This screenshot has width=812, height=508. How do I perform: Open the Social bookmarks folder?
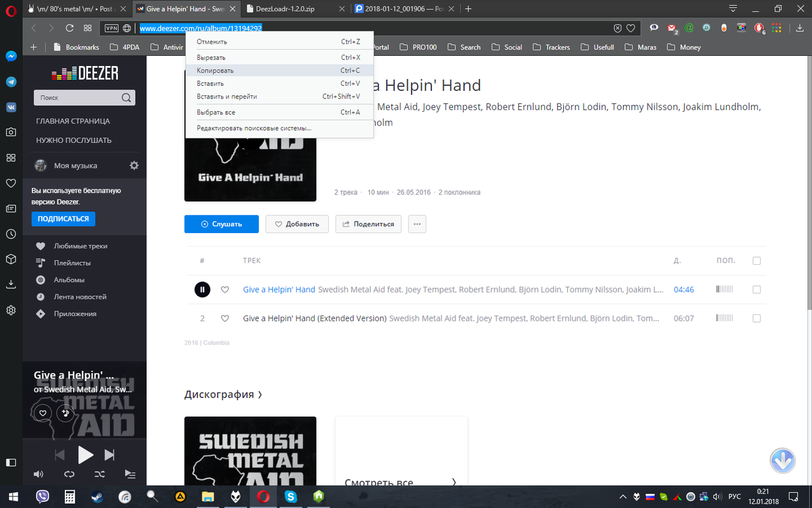coord(507,47)
